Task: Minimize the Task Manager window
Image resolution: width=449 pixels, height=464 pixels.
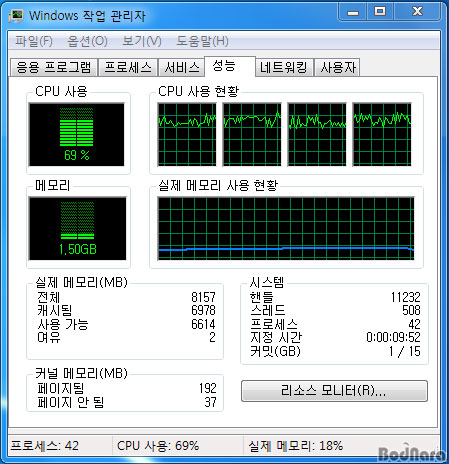Action: click(353, 12)
